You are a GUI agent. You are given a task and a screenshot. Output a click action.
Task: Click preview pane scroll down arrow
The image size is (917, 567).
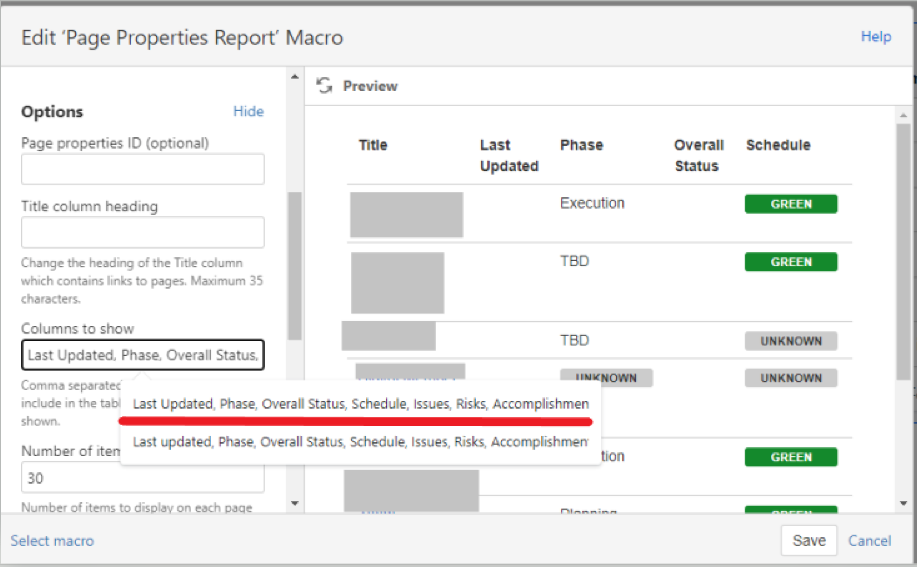904,503
